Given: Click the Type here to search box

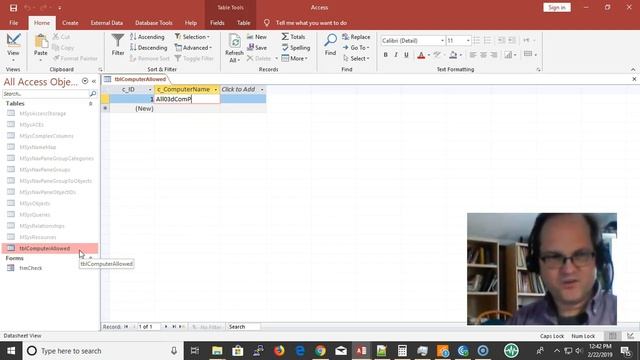Looking at the screenshot, I should (x=103, y=351).
